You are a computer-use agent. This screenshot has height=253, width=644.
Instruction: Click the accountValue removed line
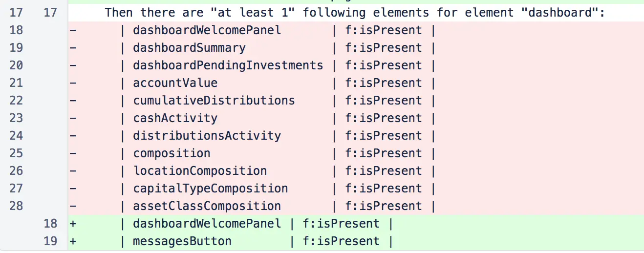click(x=175, y=83)
